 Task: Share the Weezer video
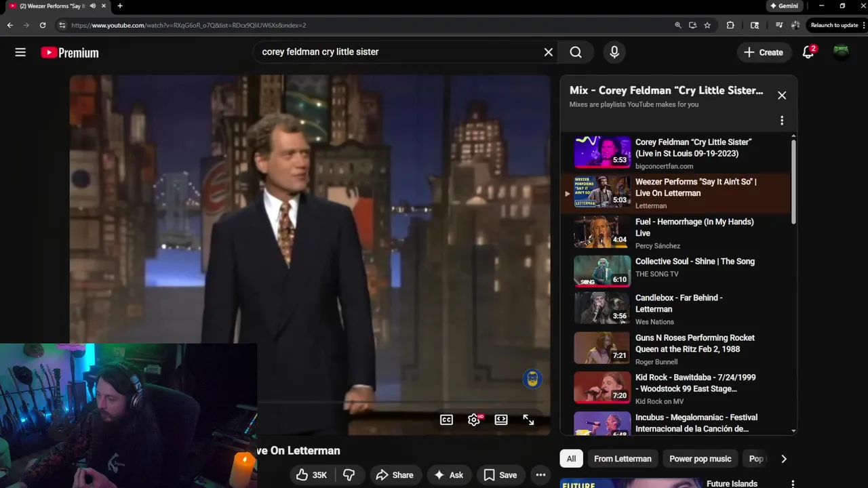[x=395, y=475]
